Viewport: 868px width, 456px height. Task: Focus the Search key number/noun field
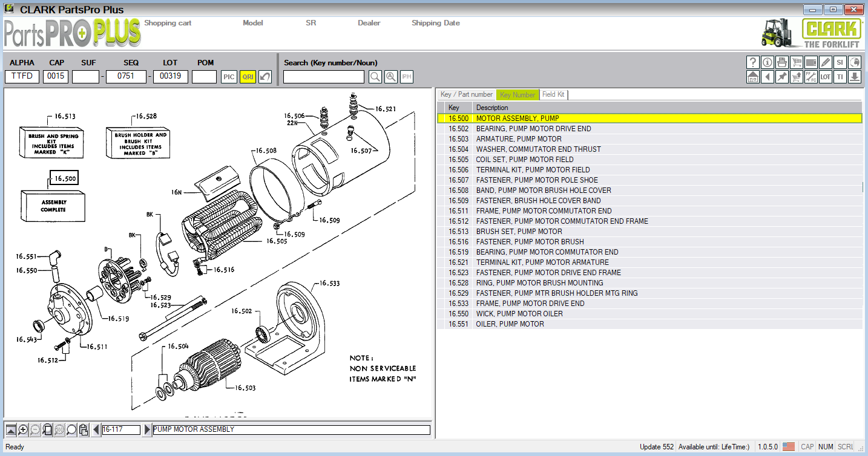pos(324,77)
